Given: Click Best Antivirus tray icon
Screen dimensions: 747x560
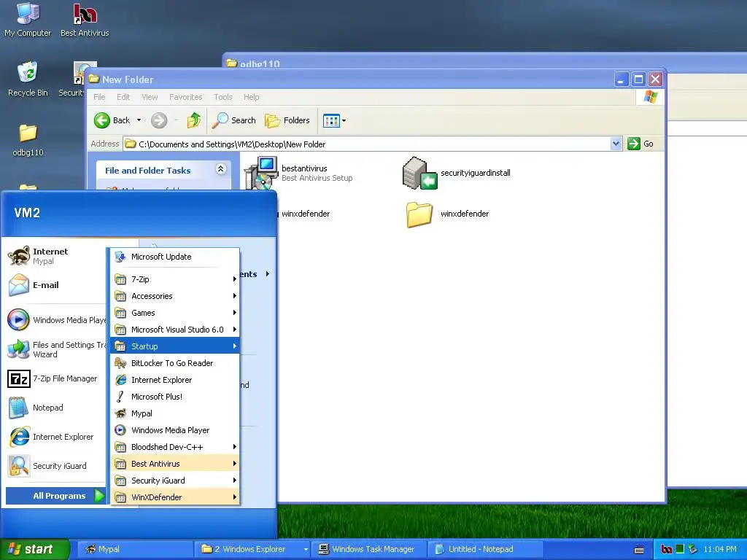Looking at the screenshot, I should coord(667,549).
